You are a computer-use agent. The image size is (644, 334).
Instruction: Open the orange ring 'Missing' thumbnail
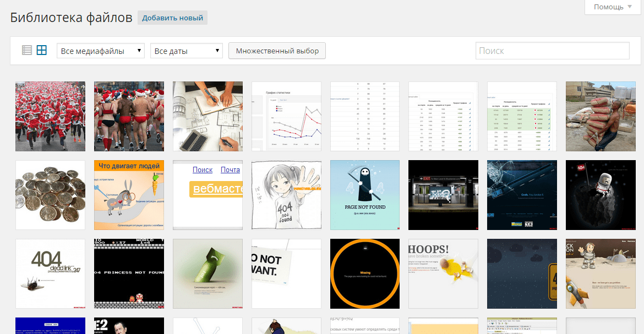(x=365, y=273)
